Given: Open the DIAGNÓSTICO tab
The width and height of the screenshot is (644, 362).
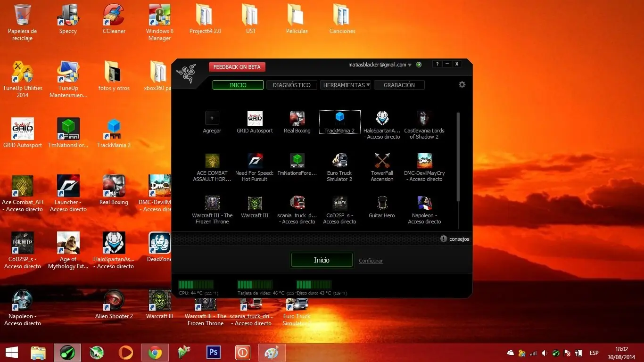Looking at the screenshot, I should tap(292, 85).
